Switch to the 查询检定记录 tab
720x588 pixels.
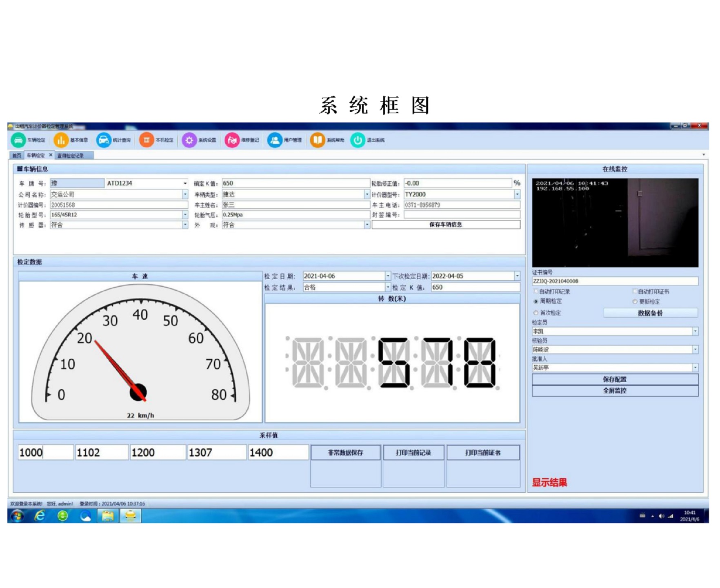[71, 156]
